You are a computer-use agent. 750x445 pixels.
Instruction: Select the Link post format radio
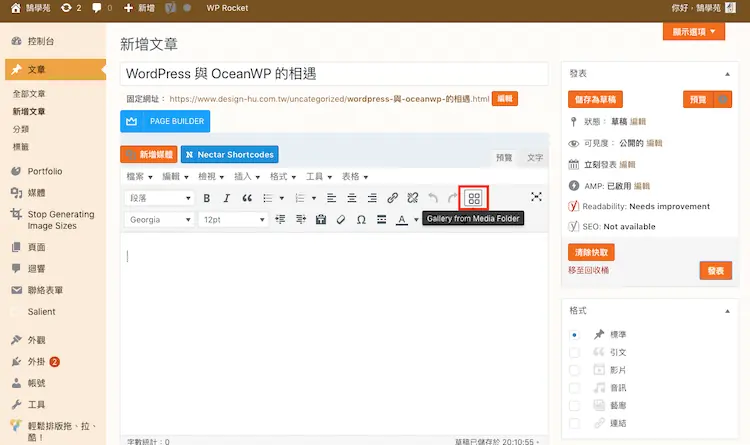pyautogui.click(x=574, y=423)
